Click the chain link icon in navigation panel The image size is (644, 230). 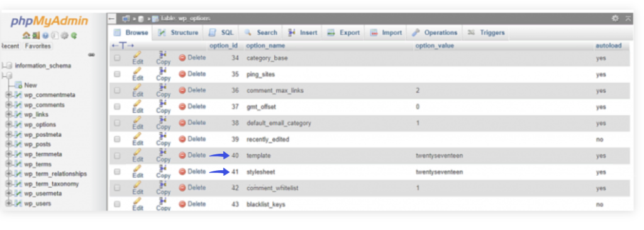coord(92,55)
